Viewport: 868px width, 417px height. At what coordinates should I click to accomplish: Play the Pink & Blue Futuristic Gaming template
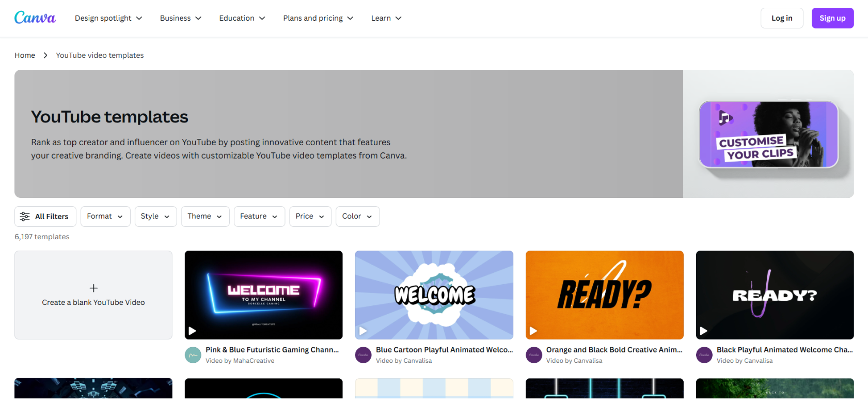pyautogui.click(x=192, y=331)
